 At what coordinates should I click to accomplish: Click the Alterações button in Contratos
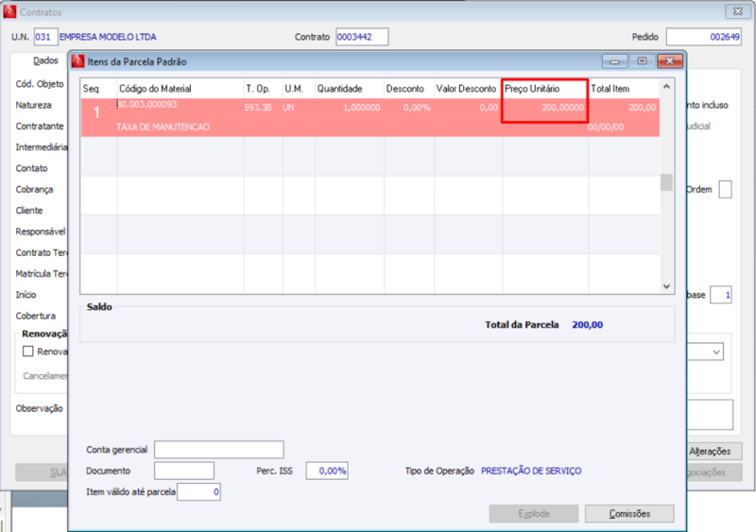coord(714,451)
